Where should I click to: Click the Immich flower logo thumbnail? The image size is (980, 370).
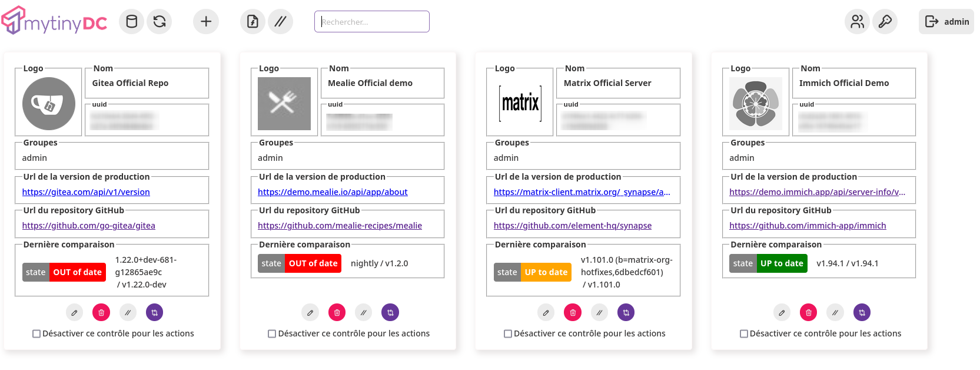click(x=756, y=104)
